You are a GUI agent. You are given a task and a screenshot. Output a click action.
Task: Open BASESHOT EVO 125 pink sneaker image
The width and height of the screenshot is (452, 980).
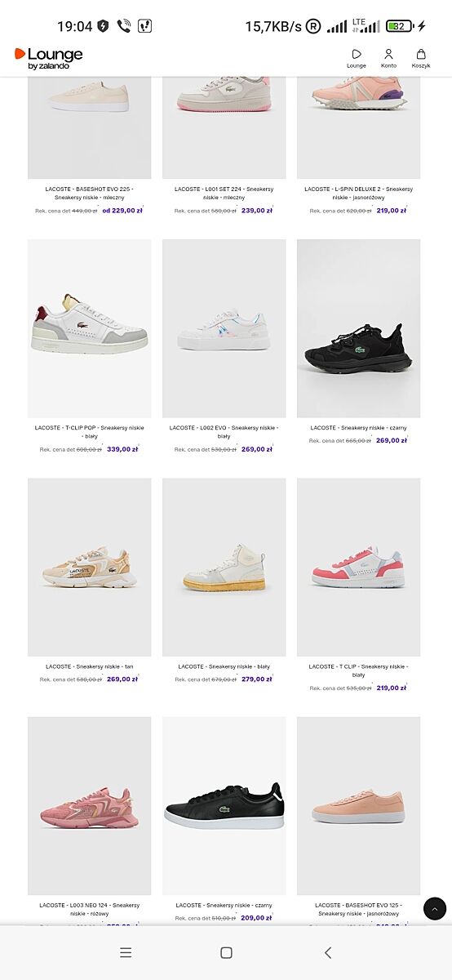(x=359, y=806)
